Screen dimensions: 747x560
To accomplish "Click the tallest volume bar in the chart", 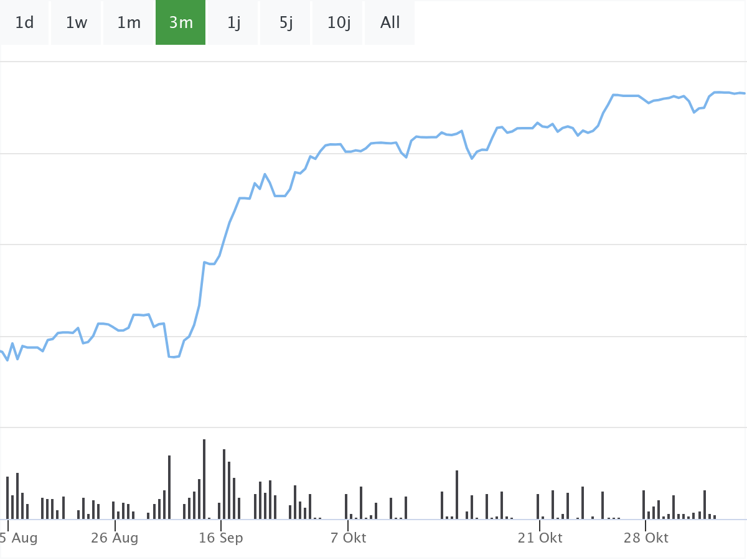I will point(204,479).
